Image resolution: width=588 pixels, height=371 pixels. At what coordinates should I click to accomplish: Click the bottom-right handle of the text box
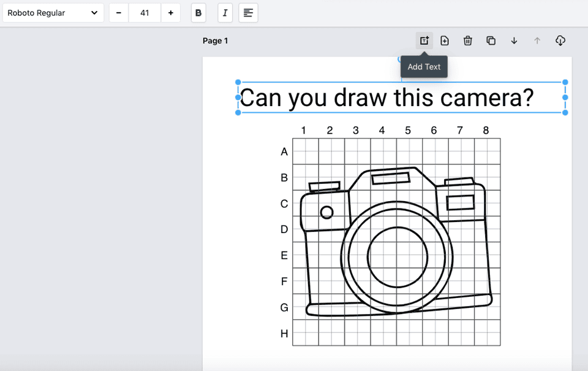click(x=565, y=112)
